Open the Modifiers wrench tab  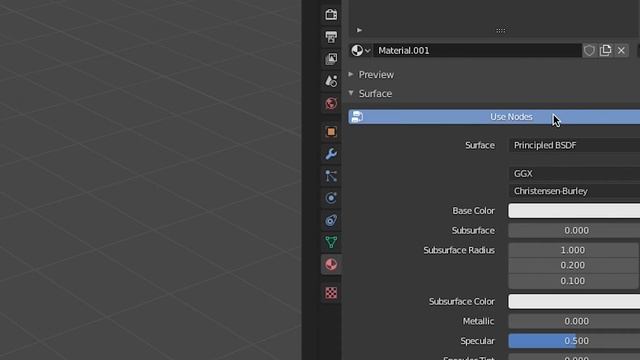[331, 154]
